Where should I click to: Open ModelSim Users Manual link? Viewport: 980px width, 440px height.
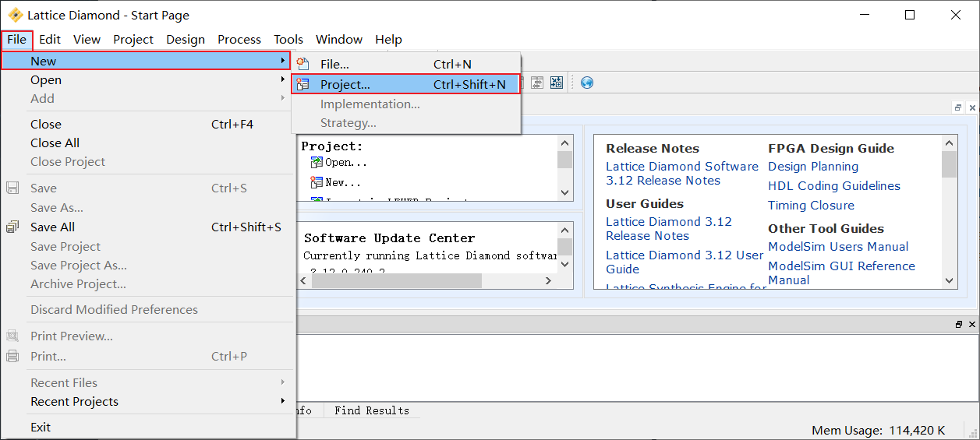click(838, 247)
